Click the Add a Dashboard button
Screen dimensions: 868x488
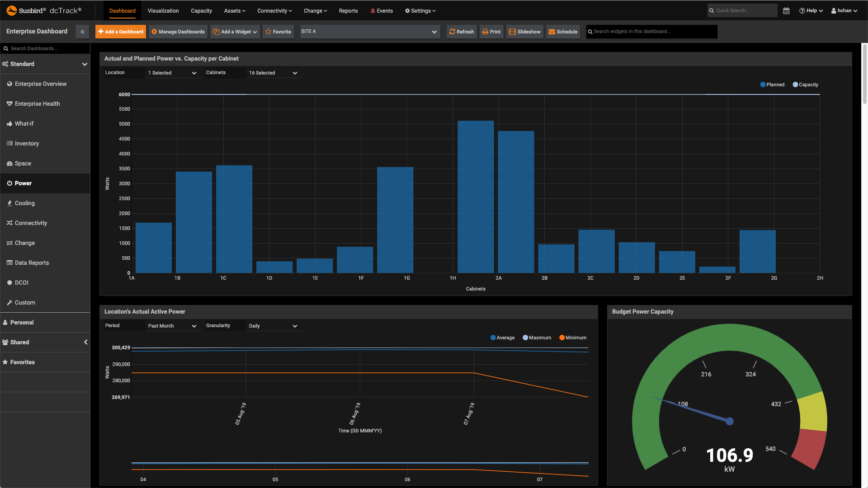pyautogui.click(x=120, y=32)
